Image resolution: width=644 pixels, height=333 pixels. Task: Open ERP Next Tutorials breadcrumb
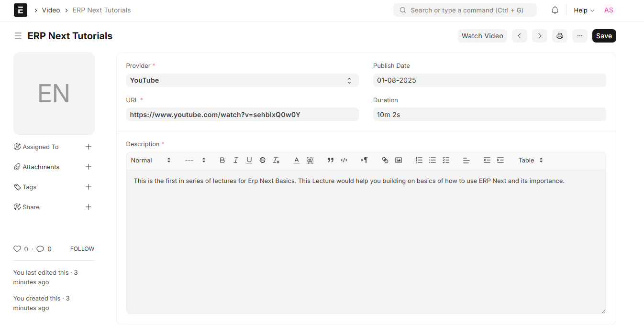(101, 10)
